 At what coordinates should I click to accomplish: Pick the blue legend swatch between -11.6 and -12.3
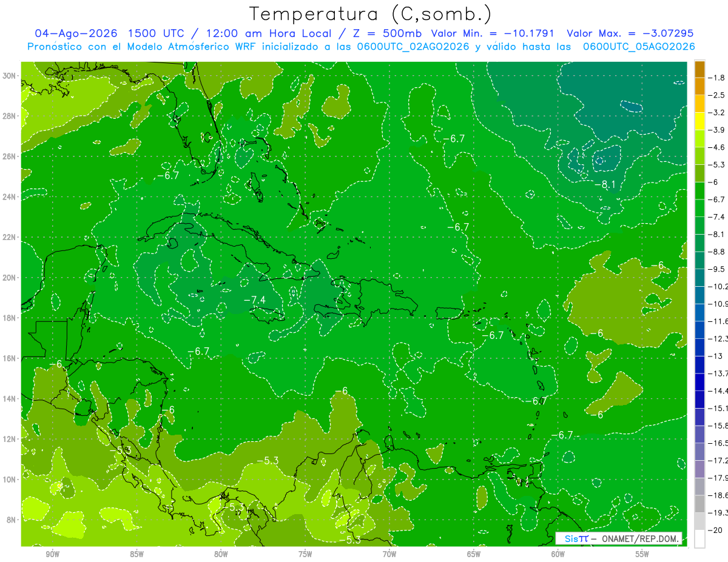click(699, 330)
